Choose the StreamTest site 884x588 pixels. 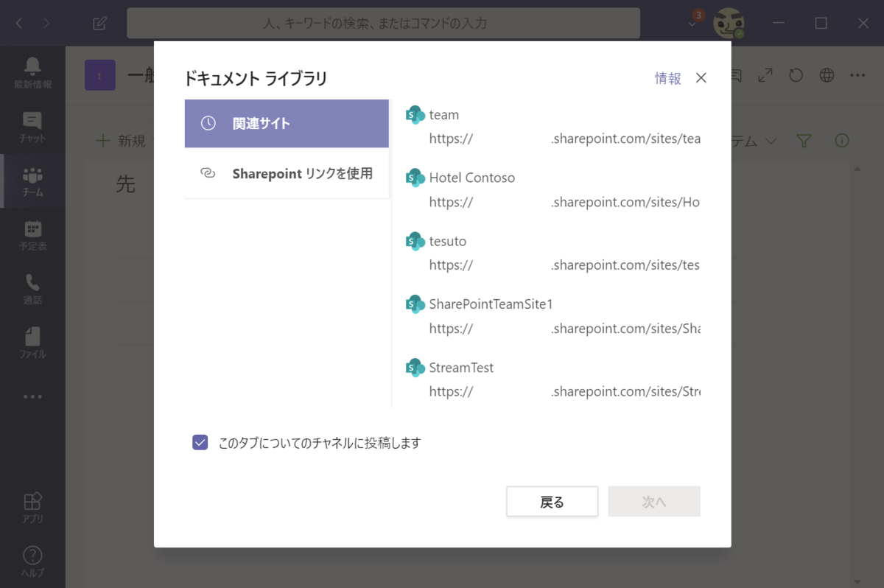(x=552, y=379)
